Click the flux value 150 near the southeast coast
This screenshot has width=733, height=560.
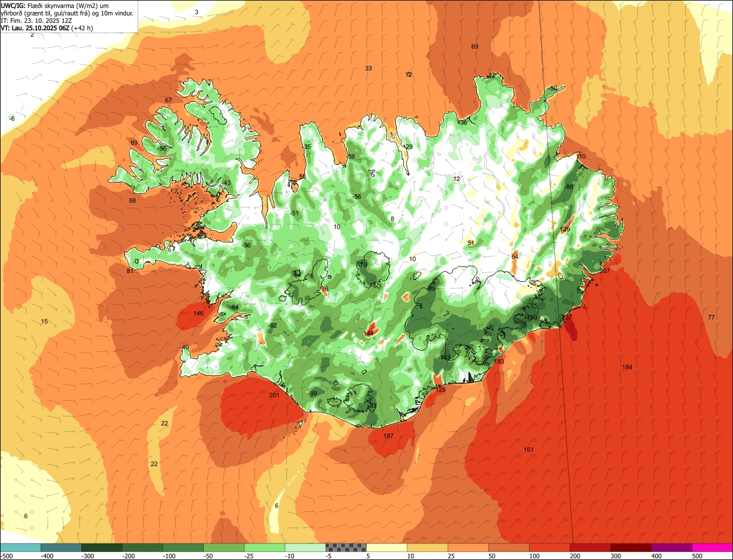click(532, 317)
